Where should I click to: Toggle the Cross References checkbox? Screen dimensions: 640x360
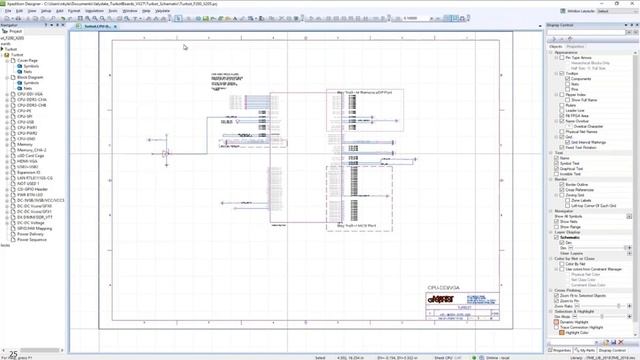562,190
